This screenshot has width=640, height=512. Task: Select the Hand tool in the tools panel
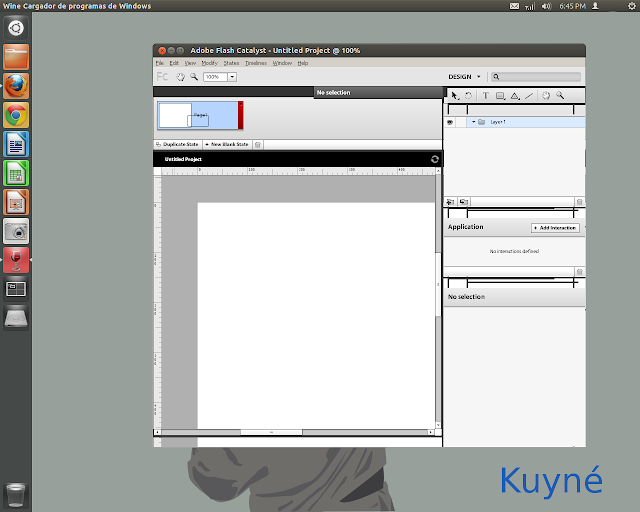(x=546, y=96)
